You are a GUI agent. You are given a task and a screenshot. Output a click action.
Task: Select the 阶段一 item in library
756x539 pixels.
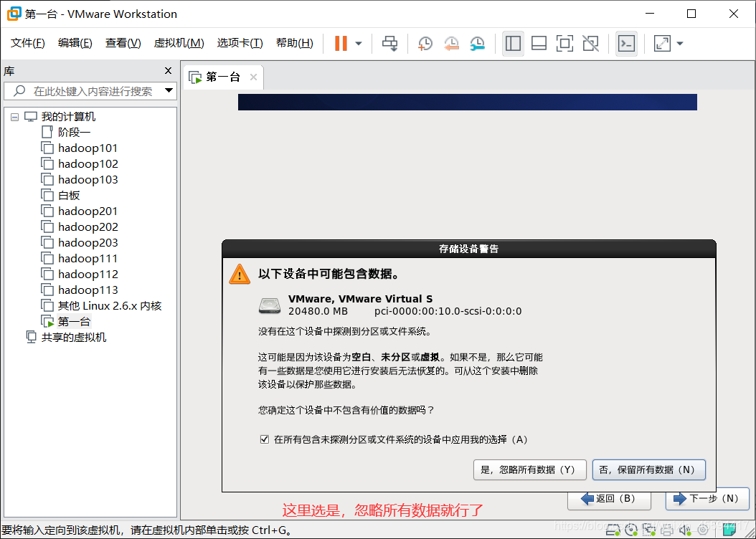point(74,132)
